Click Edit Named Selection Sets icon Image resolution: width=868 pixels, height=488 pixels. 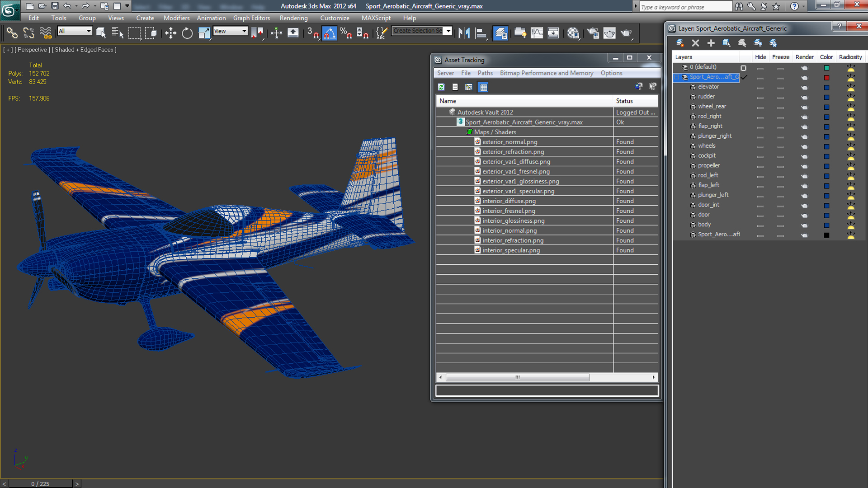coord(382,33)
